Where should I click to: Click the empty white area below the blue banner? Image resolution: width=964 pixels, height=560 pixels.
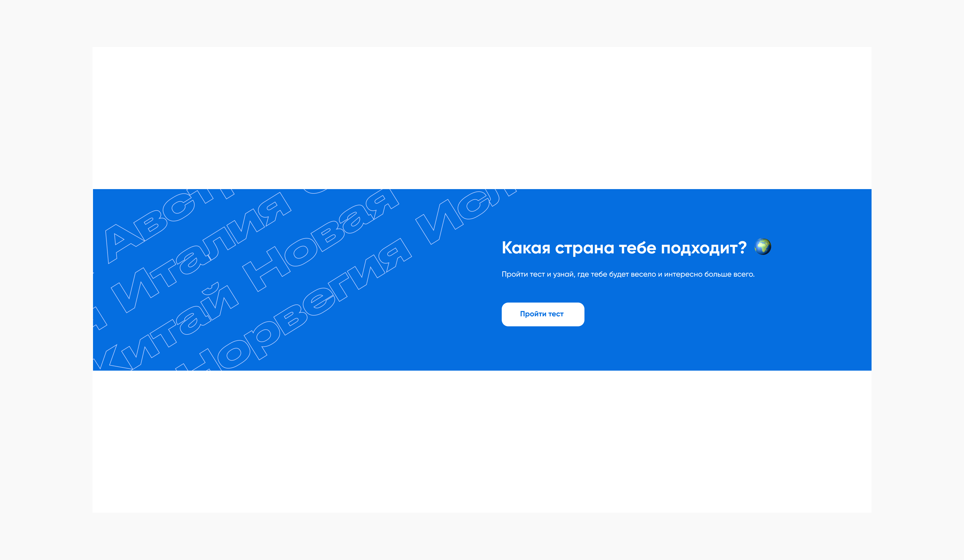click(x=482, y=441)
